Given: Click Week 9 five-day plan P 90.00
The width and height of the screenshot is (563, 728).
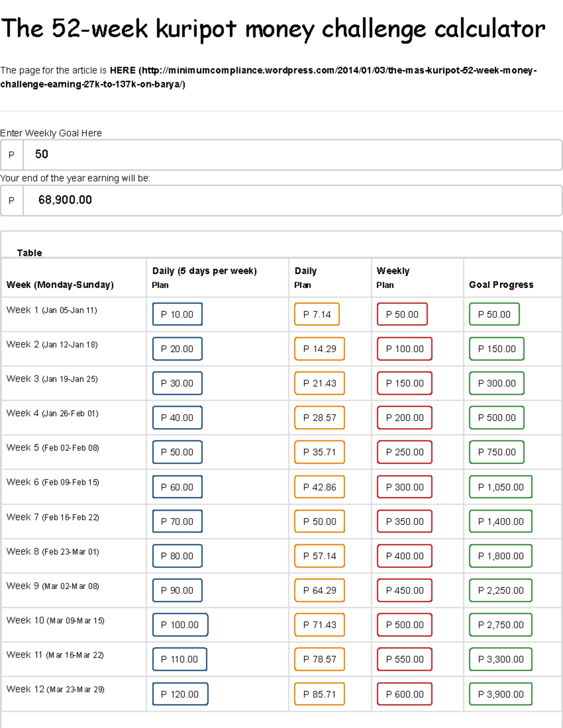Looking at the screenshot, I should point(177,590).
